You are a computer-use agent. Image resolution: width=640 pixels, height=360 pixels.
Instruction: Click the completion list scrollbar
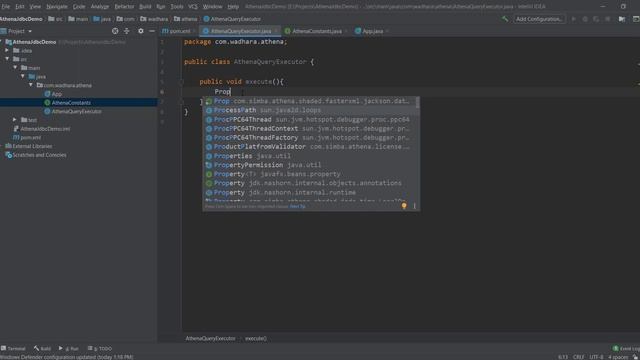click(418, 103)
